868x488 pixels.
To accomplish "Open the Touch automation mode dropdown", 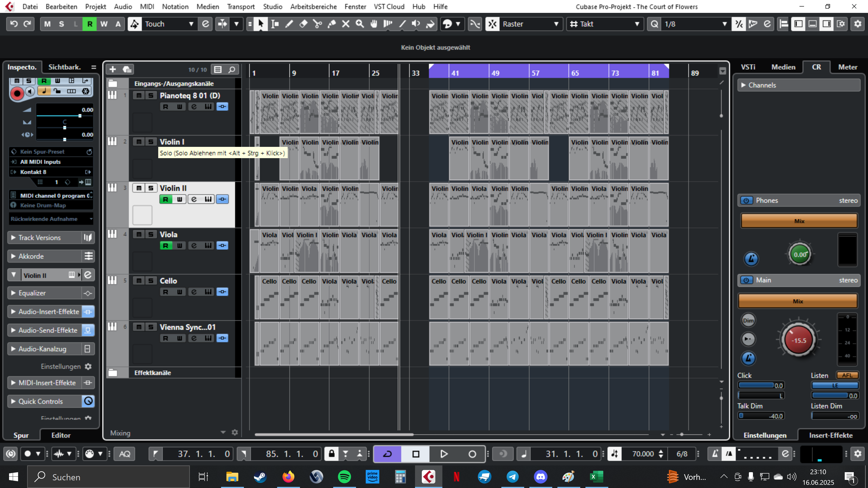I will coord(170,24).
